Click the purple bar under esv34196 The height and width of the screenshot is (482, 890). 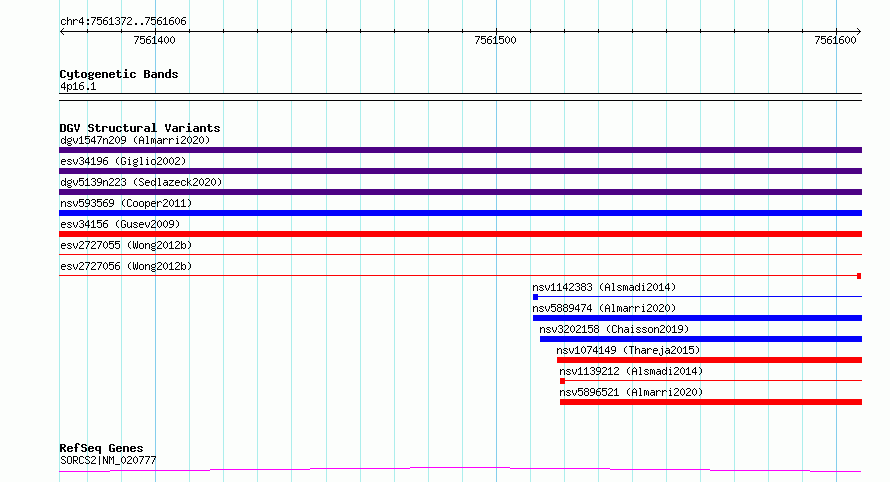pos(460,171)
